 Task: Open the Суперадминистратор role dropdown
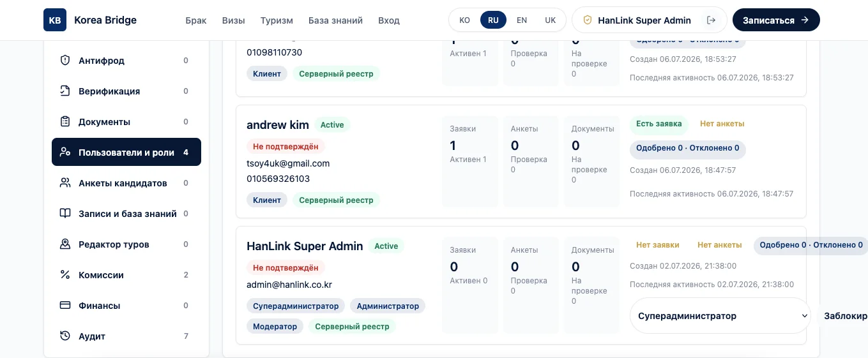click(x=720, y=316)
